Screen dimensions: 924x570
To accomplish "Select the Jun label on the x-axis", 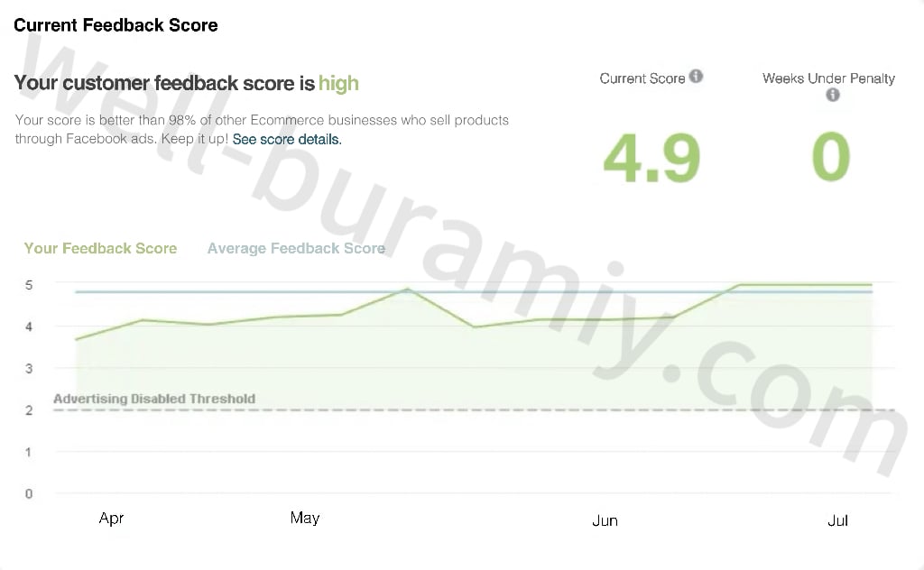I will pos(605,520).
